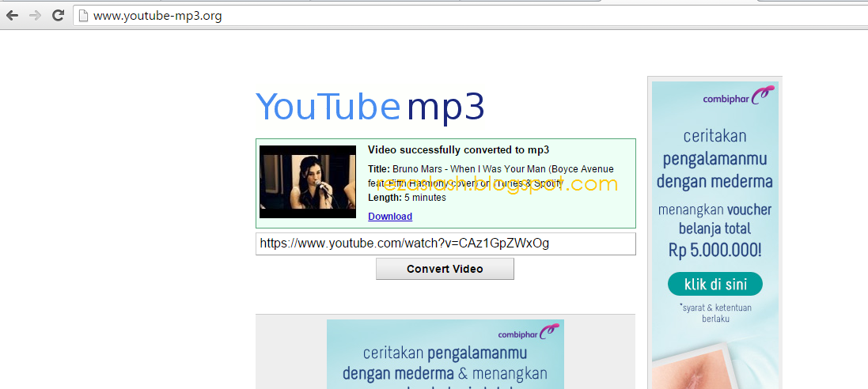The height and width of the screenshot is (389, 868).
Task: Open the converted video thumbnail
Action: click(x=308, y=182)
